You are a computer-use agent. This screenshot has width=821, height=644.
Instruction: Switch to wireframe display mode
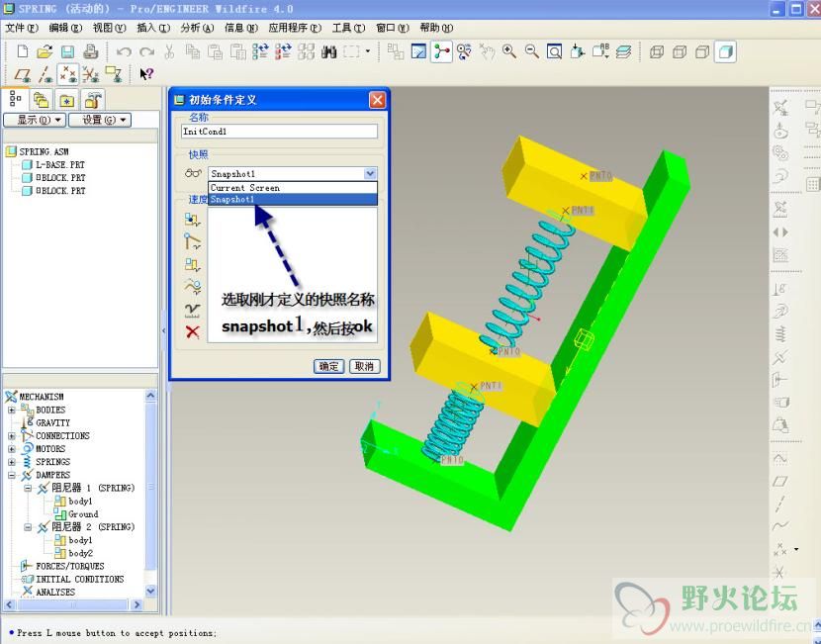pos(657,51)
